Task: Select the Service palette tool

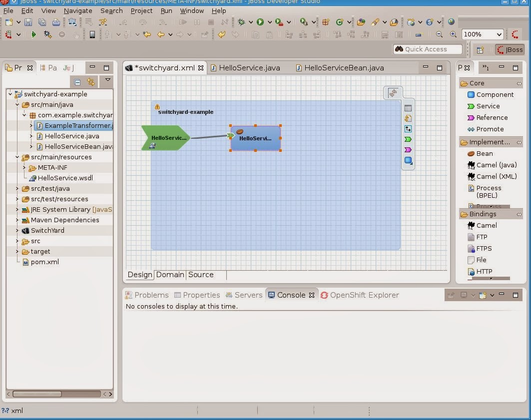Action: coord(483,106)
